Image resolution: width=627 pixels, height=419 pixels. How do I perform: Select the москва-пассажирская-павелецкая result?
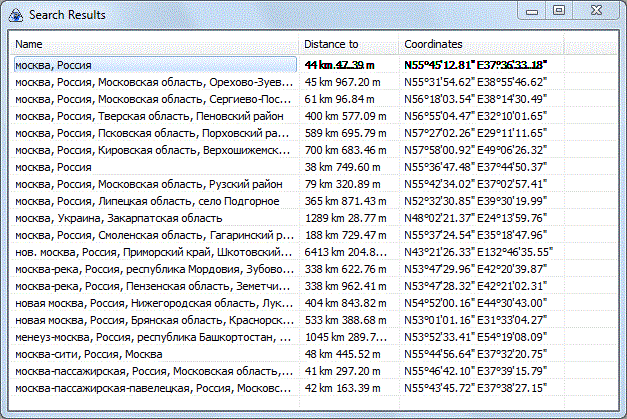(x=154, y=388)
